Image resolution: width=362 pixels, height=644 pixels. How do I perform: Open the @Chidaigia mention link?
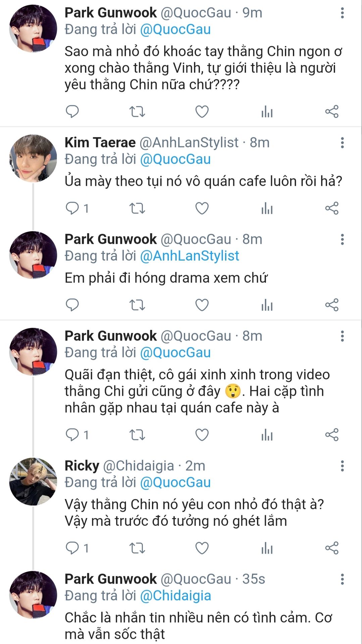tap(175, 596)
